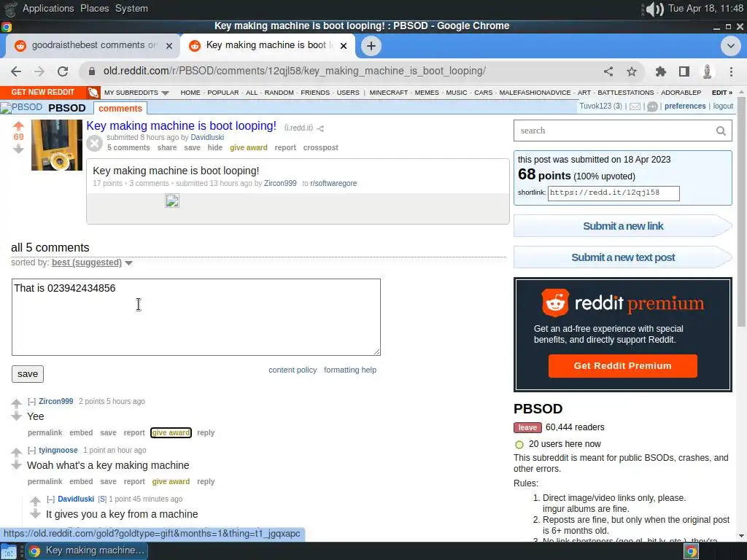Click the search magnifier icon
This screenshot has height=560, width=747.
[721, 131]
